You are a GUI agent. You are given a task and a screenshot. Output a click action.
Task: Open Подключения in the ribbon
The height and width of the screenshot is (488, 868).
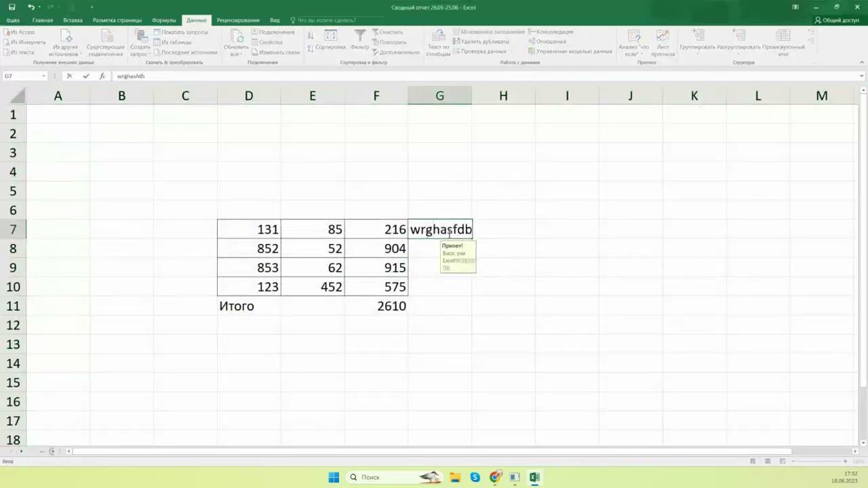coord(273,32)
